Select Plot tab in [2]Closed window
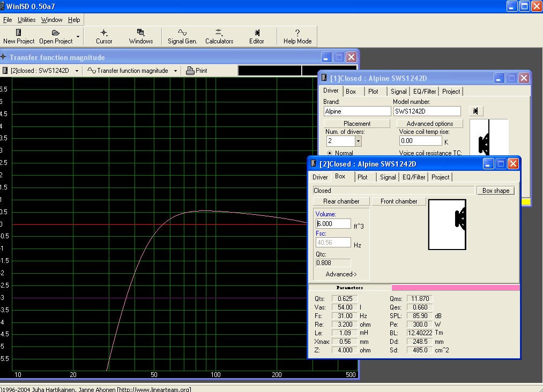543x392 pixels. 362,177
